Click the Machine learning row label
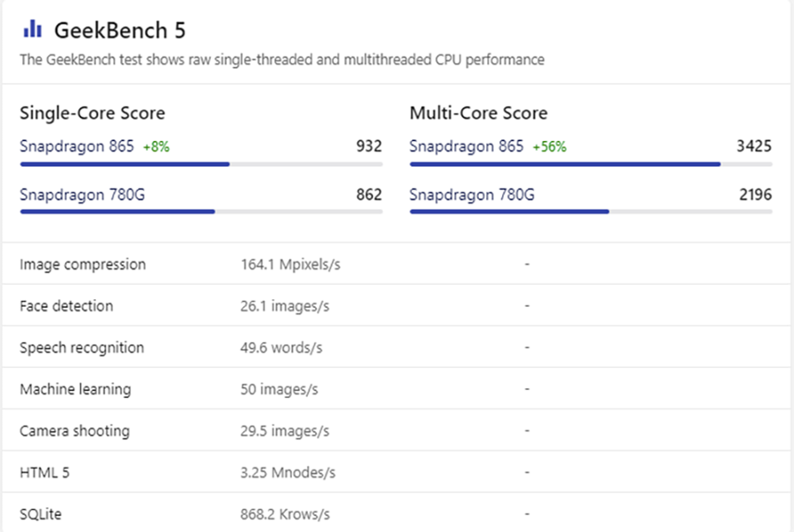794x532 pixels. pos(76,389)
